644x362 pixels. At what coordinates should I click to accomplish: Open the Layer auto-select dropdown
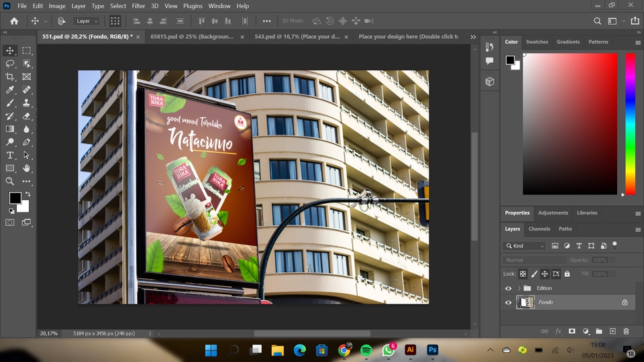[87, 21]
